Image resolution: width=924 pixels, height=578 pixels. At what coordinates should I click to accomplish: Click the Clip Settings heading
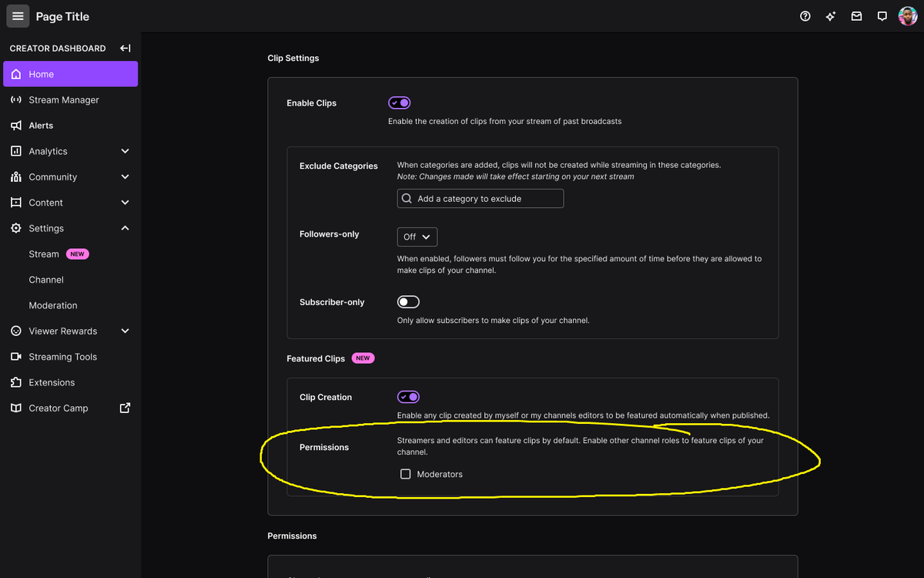click(293, 58)
